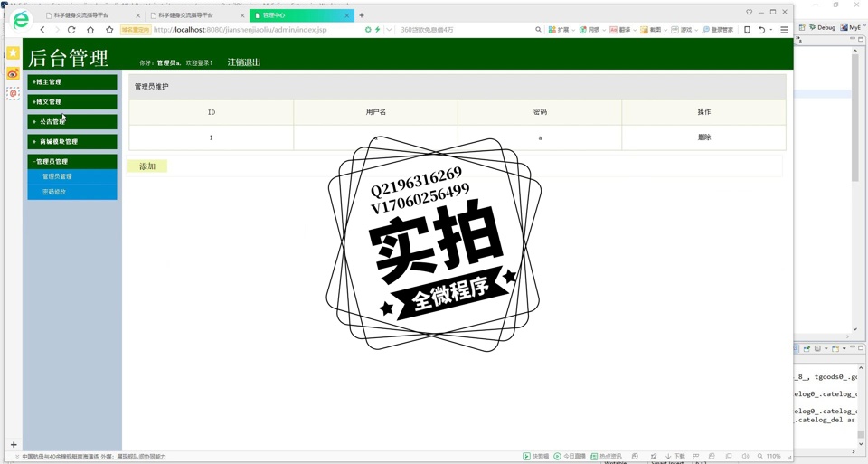Click 注销退出 logout link
The height and width of the screenshot is (464, 868).
(x=243, y=62)
